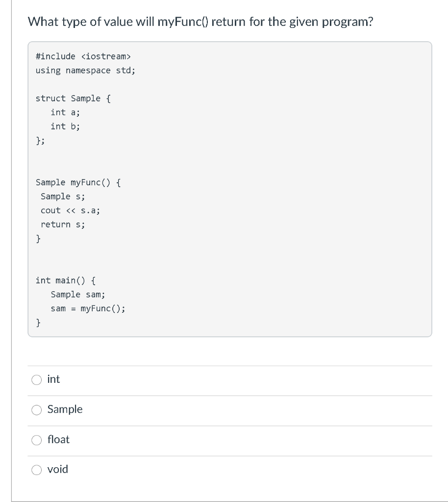Click the "Sample sam;" declaration in main
Image resolution: width=448 pixels, height=502 pixels.
(78, 295)
